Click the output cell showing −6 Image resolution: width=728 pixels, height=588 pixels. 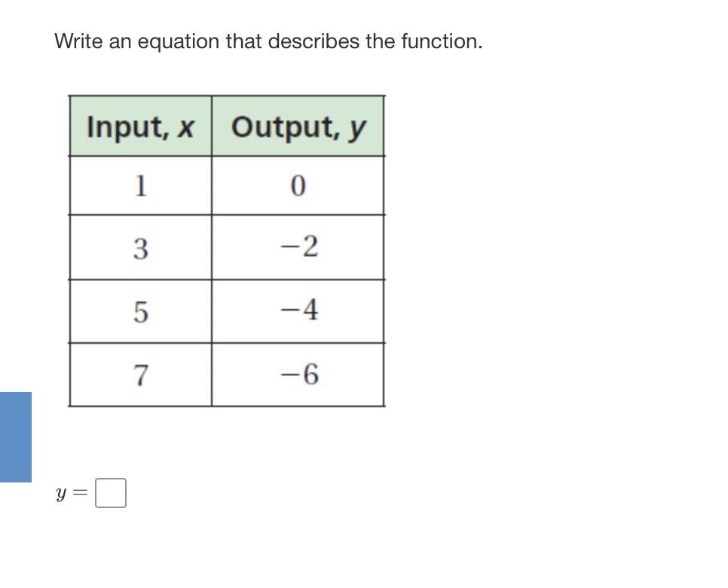tap(298, 374)
